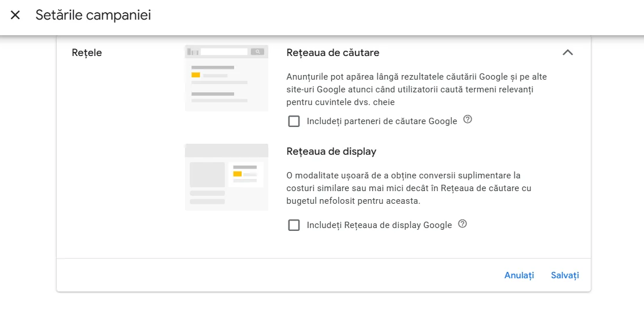Screen dimensions: 644x336
Task: Click yellow ad marker in search network illustration
Action: pyautogui.click(x=195, y=75)
